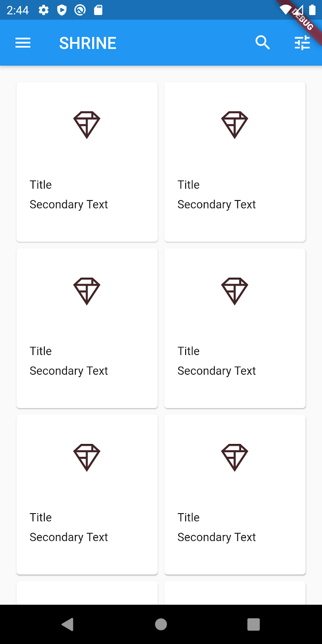Screen dimensions: 322x644
Task: Open the hamburger navigation menu
Action: (x=23, y=43)
